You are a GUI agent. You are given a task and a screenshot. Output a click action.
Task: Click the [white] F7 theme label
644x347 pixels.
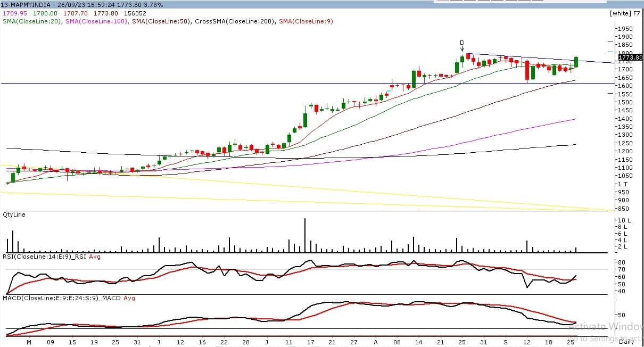[624, 13]
